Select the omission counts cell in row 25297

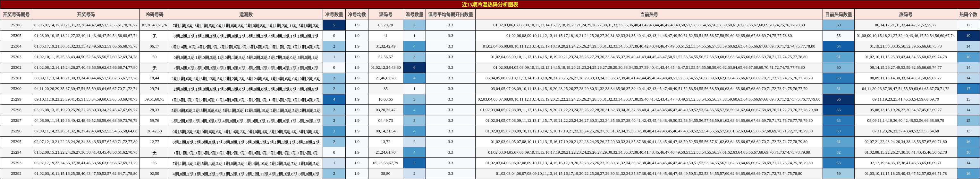pos(246,121)
